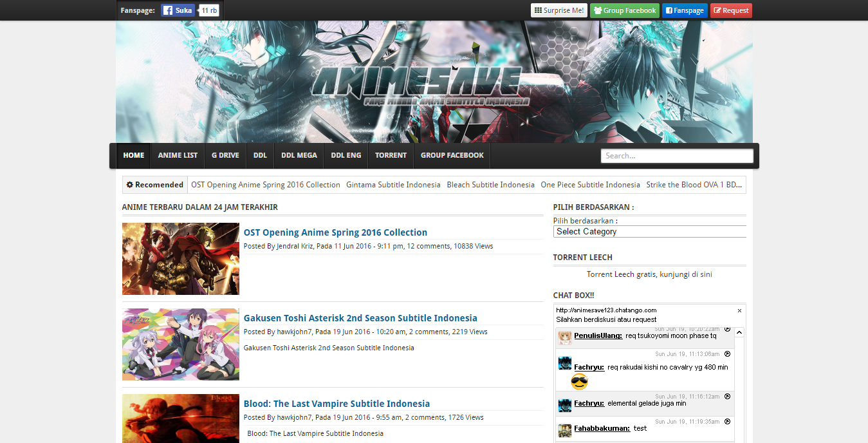Click the chat text Silahkan berdiskusi atau request
This screenshot has width=868, height=443.
[606, 319]
